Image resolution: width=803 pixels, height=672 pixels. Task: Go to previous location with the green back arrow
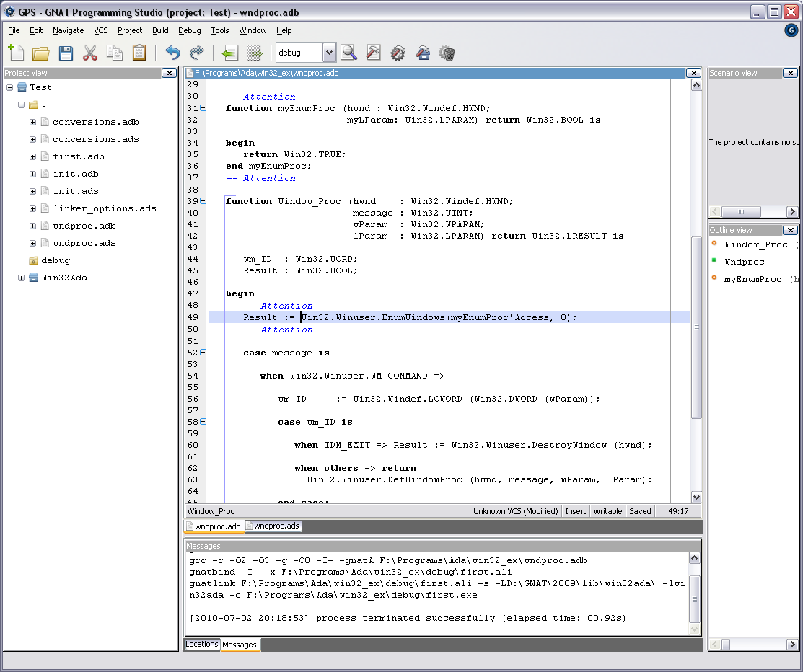tap(229, 53)
